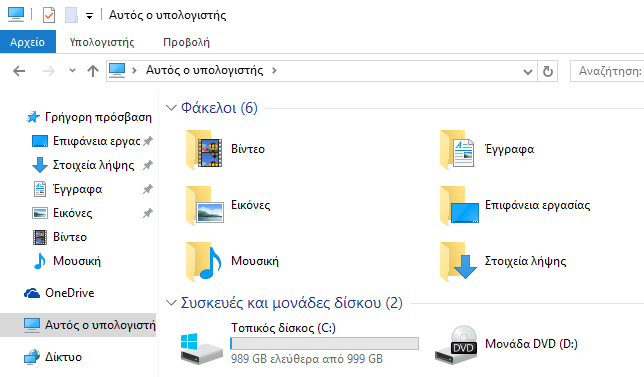Click the computer icon in the title bar
The image size is (644, 377).
16,14
